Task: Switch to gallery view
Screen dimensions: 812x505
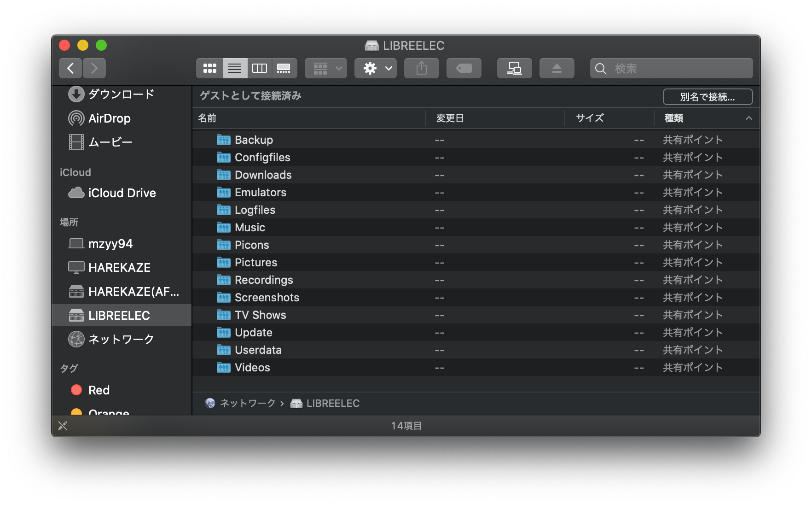Action: 284,68
